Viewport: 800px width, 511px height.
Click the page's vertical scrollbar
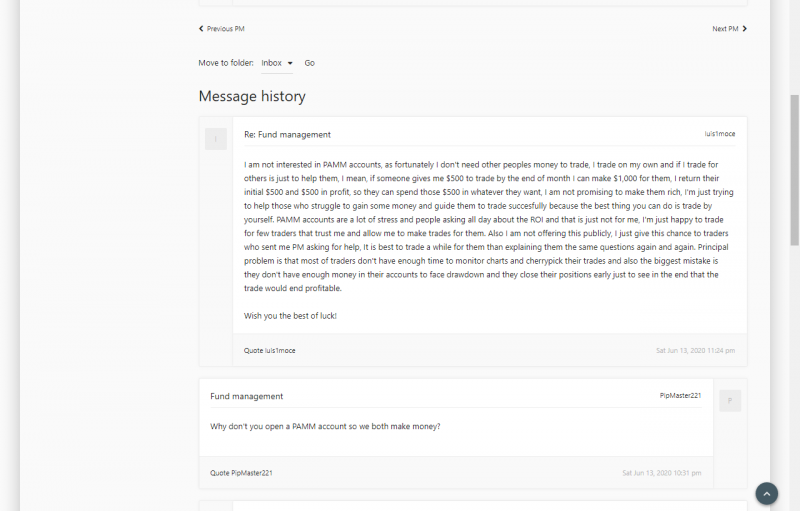794,170
